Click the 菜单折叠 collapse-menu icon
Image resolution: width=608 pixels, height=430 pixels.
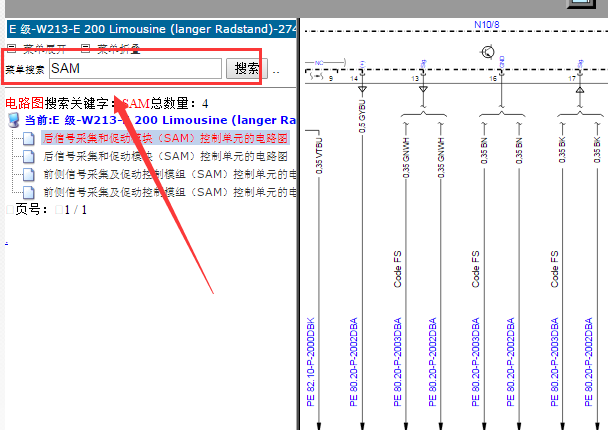click(85, 48)
